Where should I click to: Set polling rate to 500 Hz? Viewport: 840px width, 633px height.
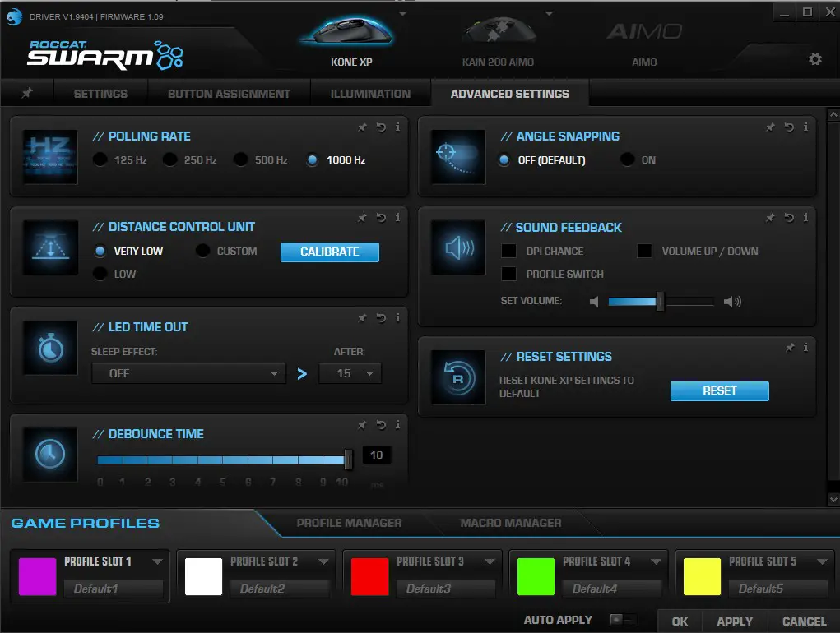240,159
